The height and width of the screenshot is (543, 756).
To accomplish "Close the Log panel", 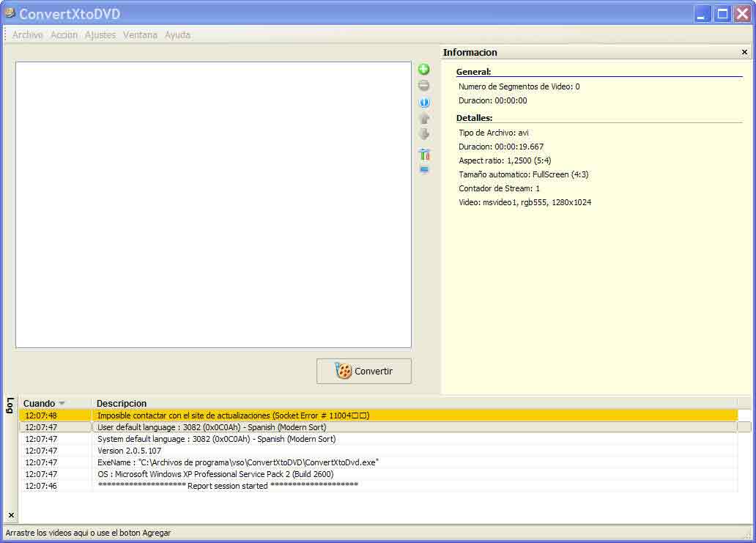I will [11, 515].
